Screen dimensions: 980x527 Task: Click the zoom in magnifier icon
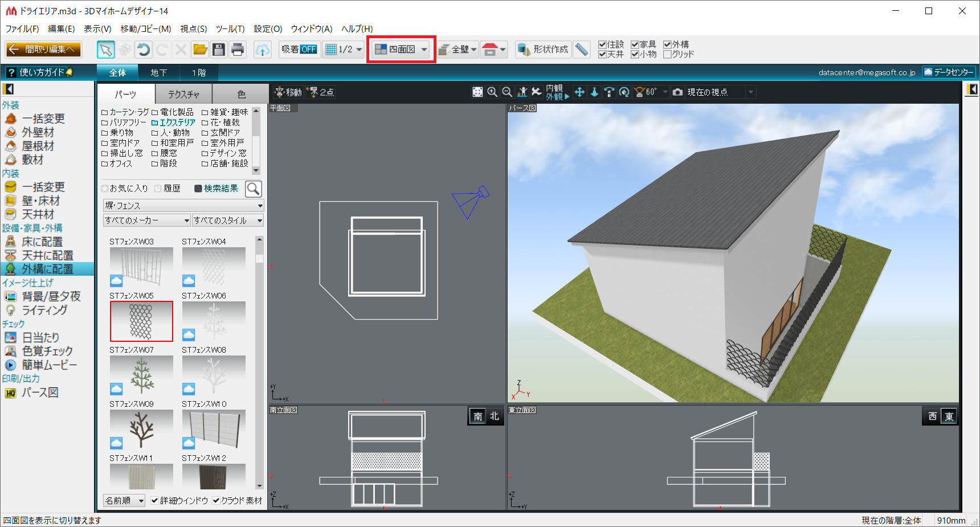pyautogui.click(x=492, y=92)
